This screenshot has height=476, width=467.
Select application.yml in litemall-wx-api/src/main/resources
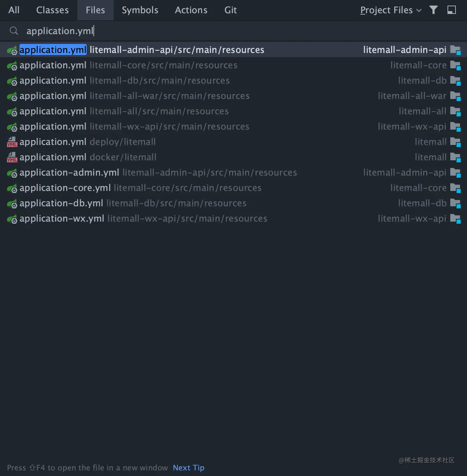tap(233, 126)
